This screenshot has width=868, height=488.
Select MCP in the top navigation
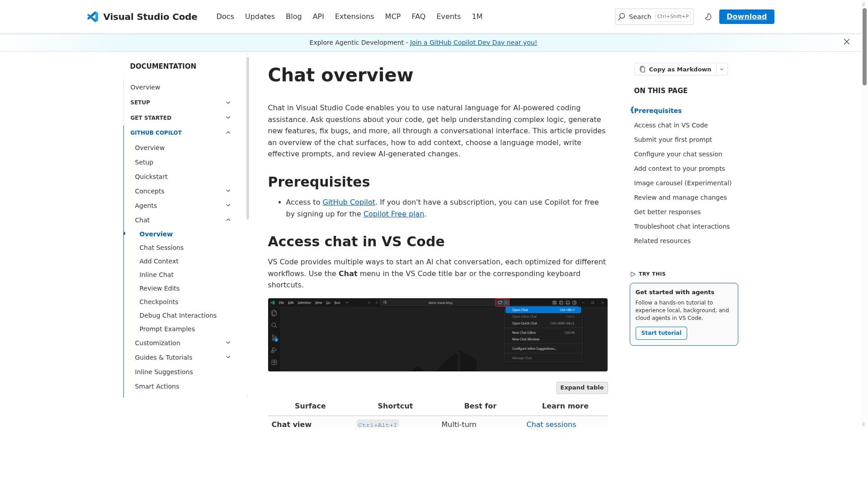point(393,17)
